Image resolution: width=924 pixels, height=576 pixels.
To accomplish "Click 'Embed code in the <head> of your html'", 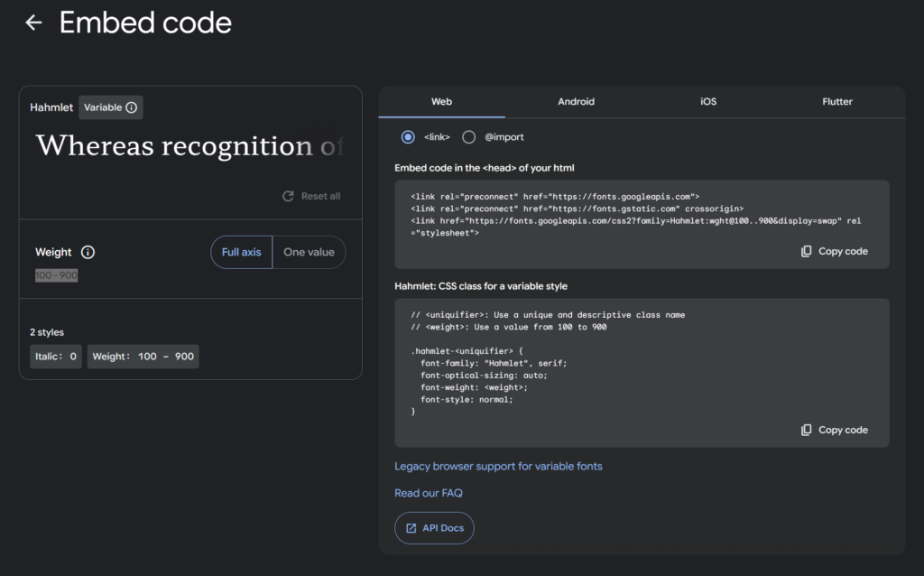I will click(x=485, y=168).
